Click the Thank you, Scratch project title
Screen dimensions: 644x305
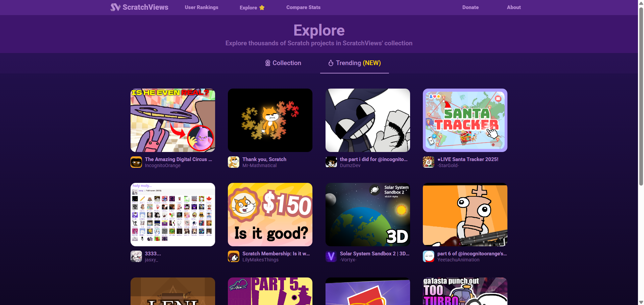coord(264,159)
